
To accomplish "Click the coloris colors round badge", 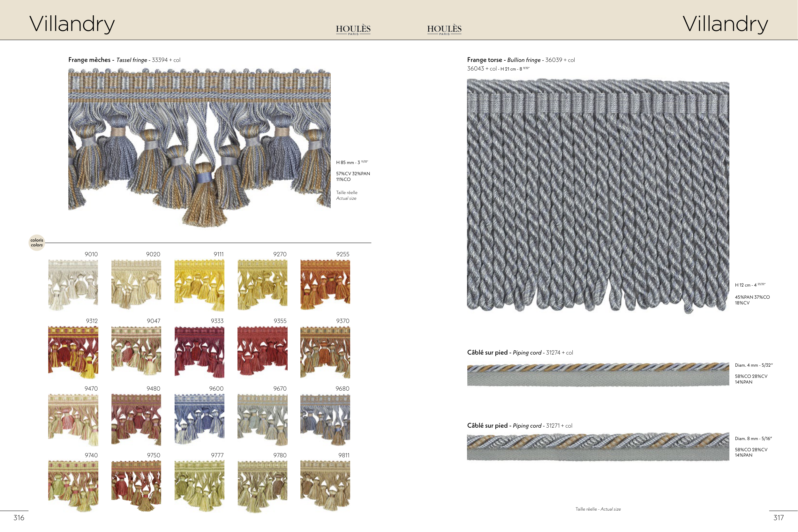I will click(37, 243).
